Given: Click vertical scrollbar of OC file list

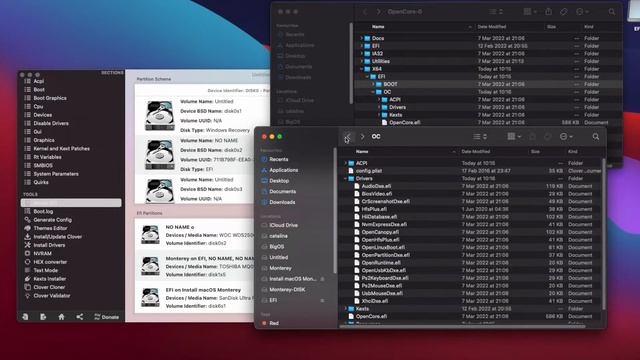Looking at the screenshot, I should (603, 233).
